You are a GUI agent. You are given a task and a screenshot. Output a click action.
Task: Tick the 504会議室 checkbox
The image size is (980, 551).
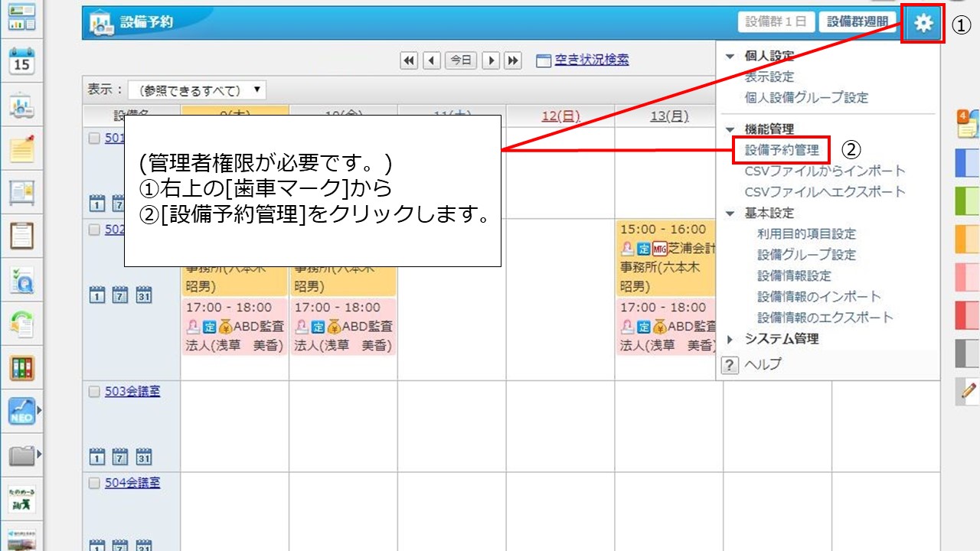94,484
